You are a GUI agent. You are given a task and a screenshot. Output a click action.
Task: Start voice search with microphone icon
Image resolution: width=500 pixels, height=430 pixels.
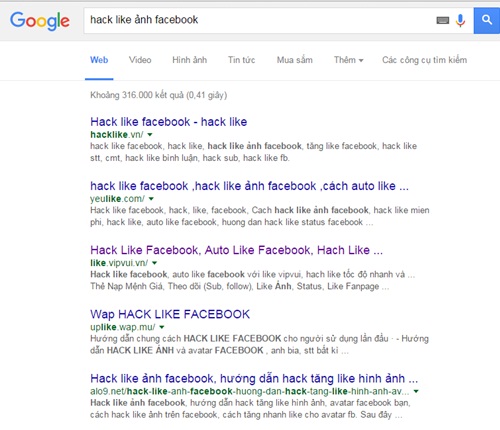tap(460, 20)
